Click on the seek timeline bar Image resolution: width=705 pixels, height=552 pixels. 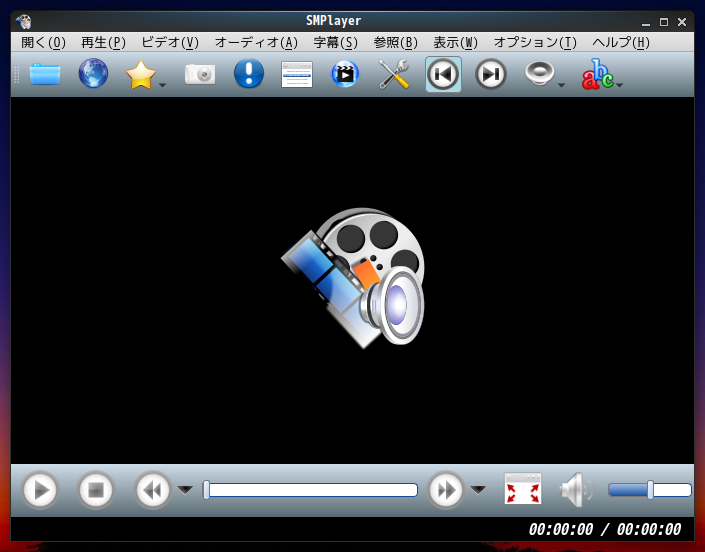point(310,490)
